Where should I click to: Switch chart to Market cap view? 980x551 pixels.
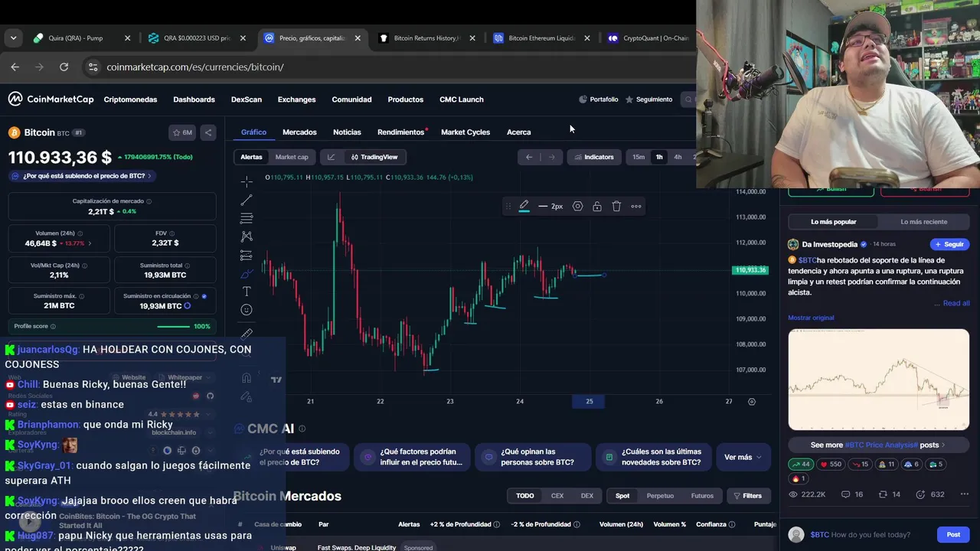[x=292, y=157]
